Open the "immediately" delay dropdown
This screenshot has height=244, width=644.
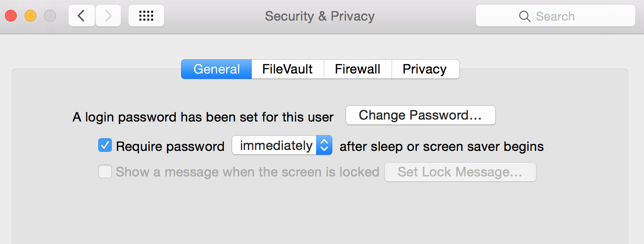click(x=282, y=146)
